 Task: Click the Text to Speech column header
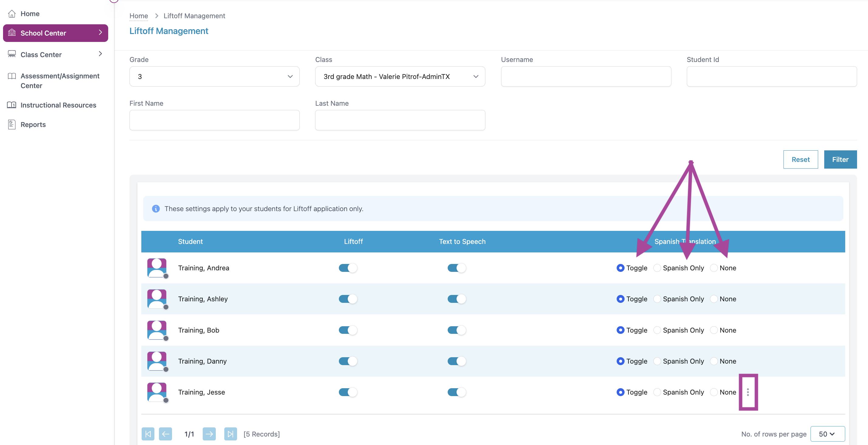pyautogui.click(x=462, y=241)
